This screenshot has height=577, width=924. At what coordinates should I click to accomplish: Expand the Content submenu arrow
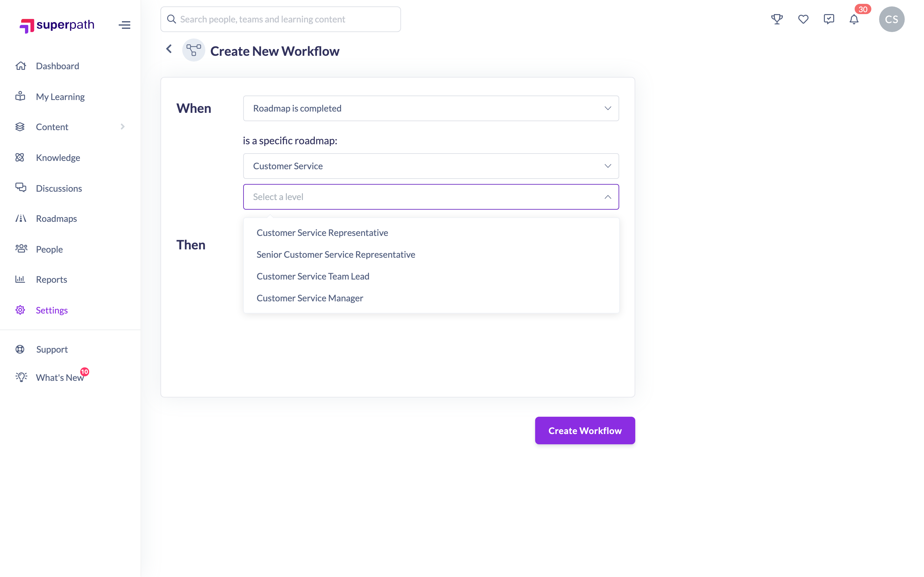(123, 127)
